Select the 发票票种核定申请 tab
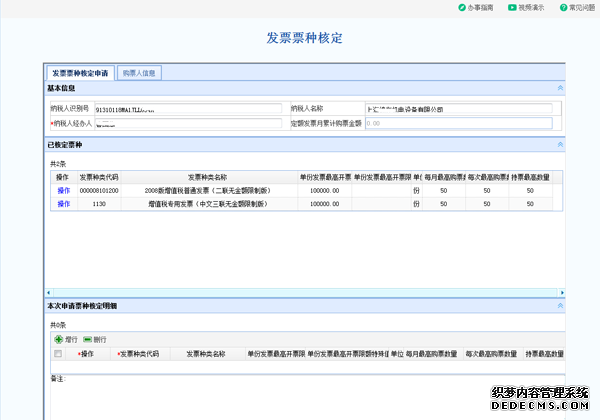 click(x=80, y=73)
